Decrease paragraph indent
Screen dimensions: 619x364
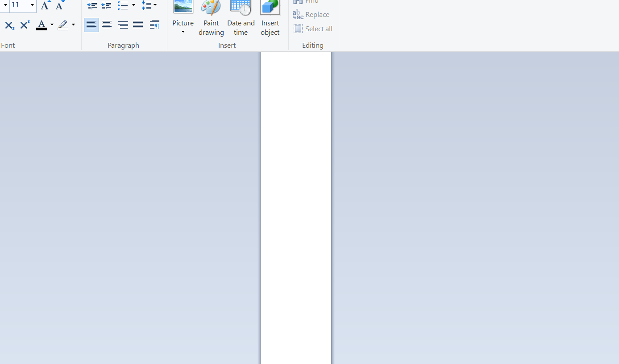pyautogui.click(x=92, y=5)
